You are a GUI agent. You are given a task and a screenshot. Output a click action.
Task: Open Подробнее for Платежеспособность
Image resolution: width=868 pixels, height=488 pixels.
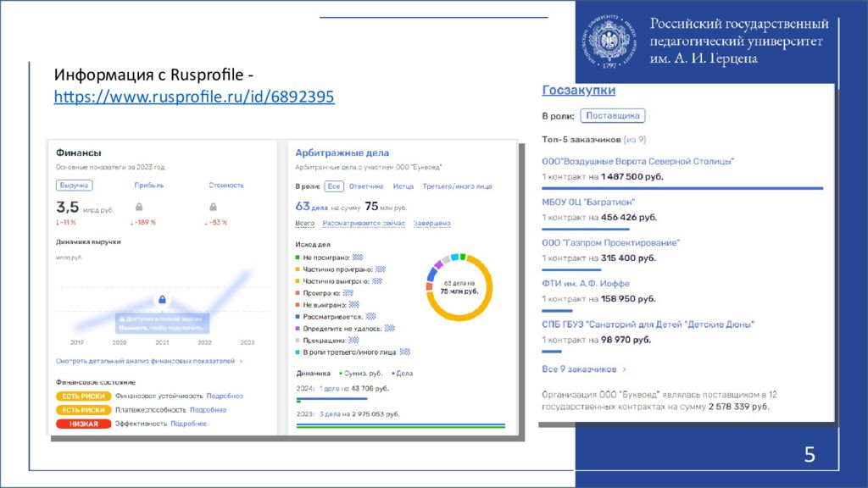(x=209, y=410)
